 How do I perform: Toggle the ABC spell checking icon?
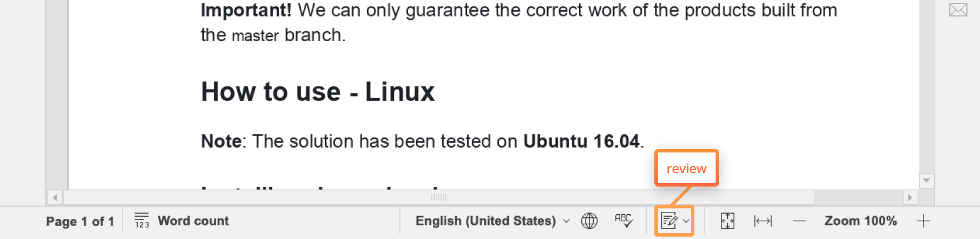(x=624, y=221)
